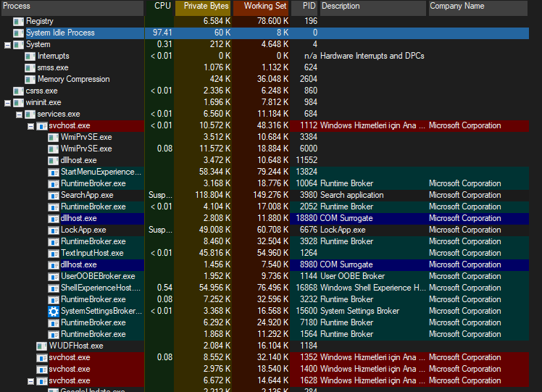Click the UserOOBEBroker.exe process icon

(x=54, y=277)
